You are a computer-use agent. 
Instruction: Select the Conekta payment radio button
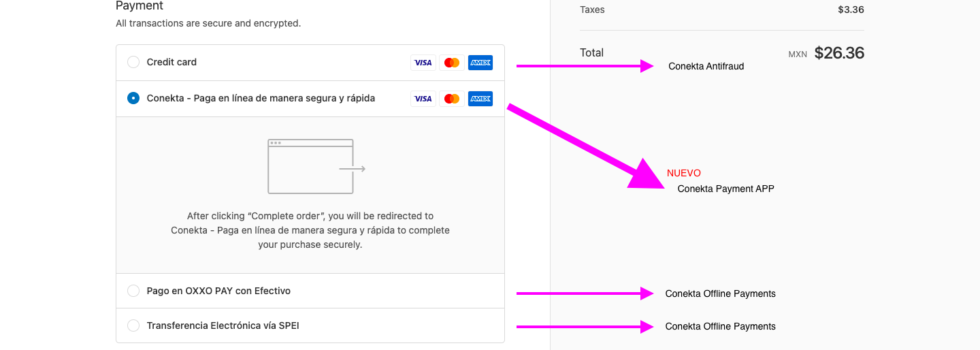pyautogui.click(x=133, y=98)
